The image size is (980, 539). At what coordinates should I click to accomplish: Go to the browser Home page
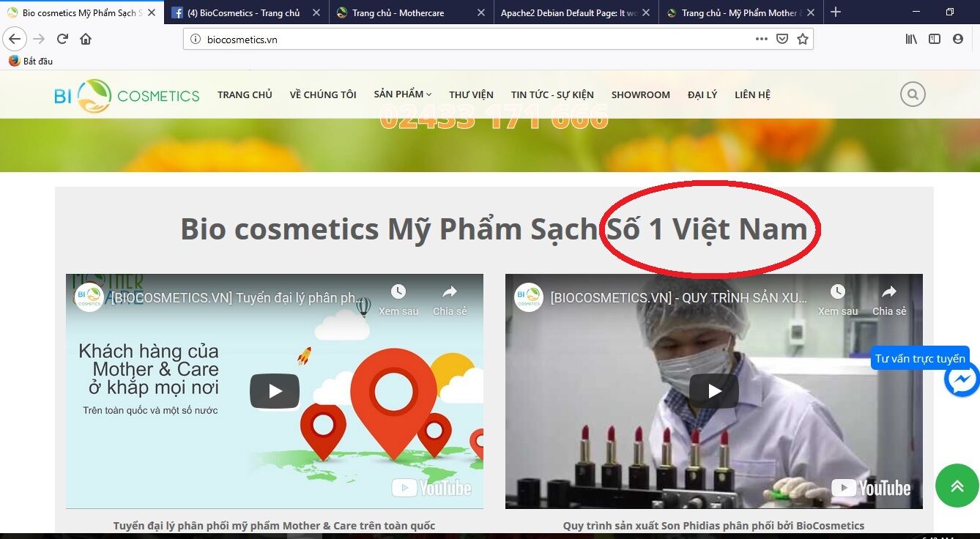click(86, 40)
